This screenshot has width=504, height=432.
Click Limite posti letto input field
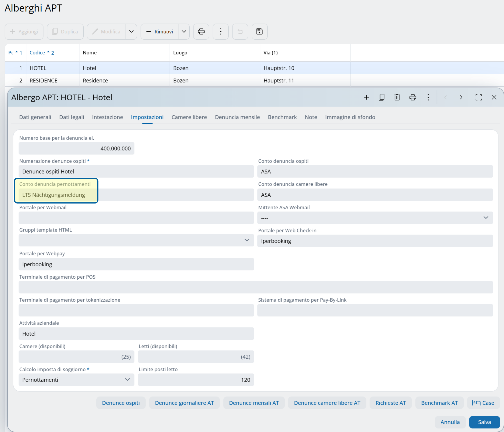click(x=195, y=379)
